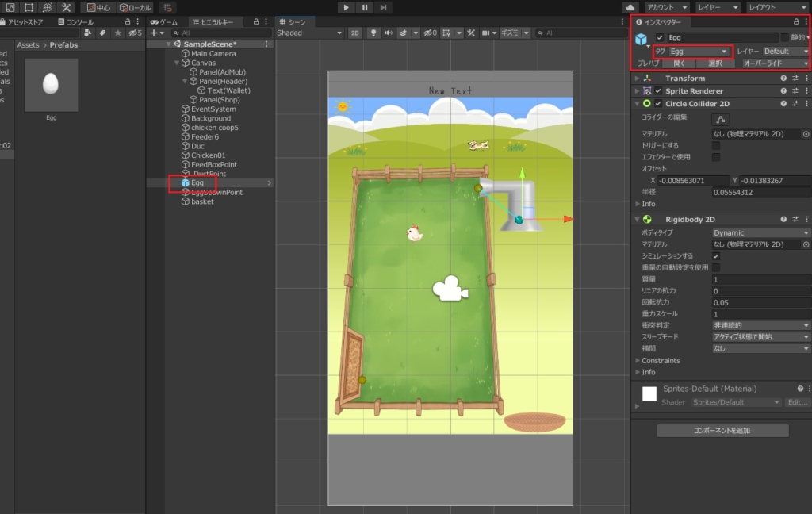Click the Edit Collider icon button
The image size is (812, 514).
pos(721,119)
